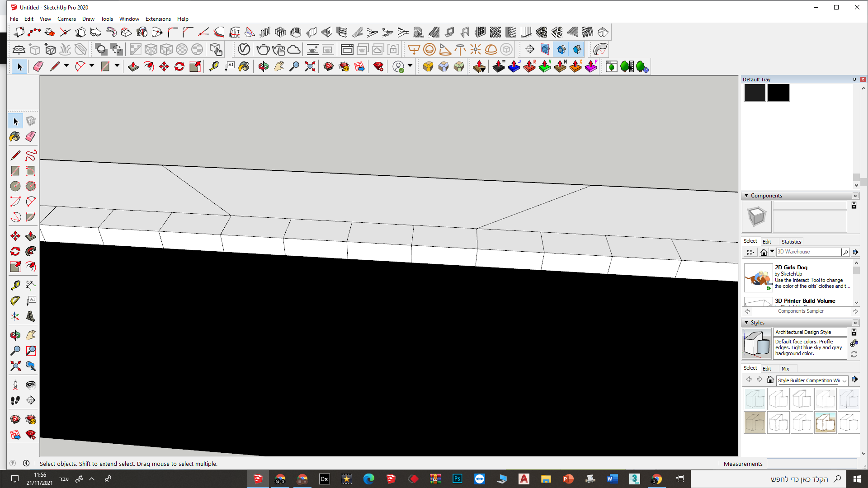This screenshot has height=488, width=868.
Task: Open the Mix tab in Styles
Action: pos(785,369)
